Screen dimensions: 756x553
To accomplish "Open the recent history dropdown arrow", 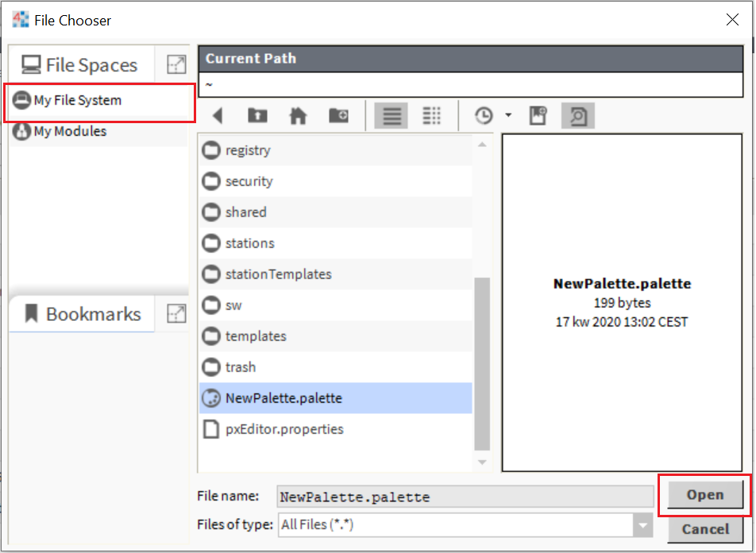I will (x=507, y=116).
